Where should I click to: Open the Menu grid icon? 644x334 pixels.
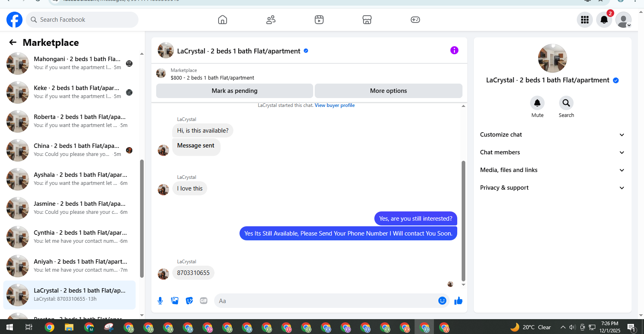coord(585,20)
